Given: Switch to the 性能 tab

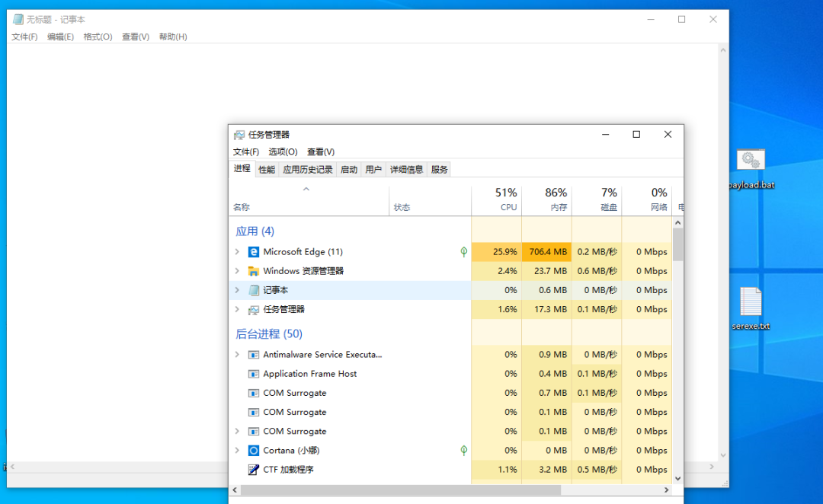Looking at the screenshot, I should pyautogui.click(x=267, y=170).
